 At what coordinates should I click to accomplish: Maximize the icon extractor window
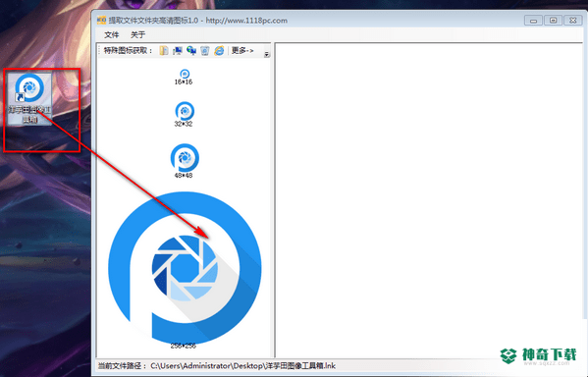553,21
